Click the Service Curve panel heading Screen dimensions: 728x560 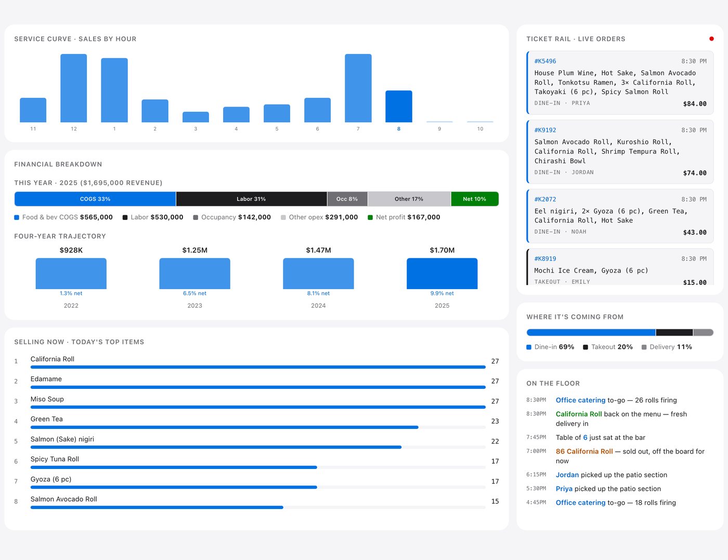point(75,39)
